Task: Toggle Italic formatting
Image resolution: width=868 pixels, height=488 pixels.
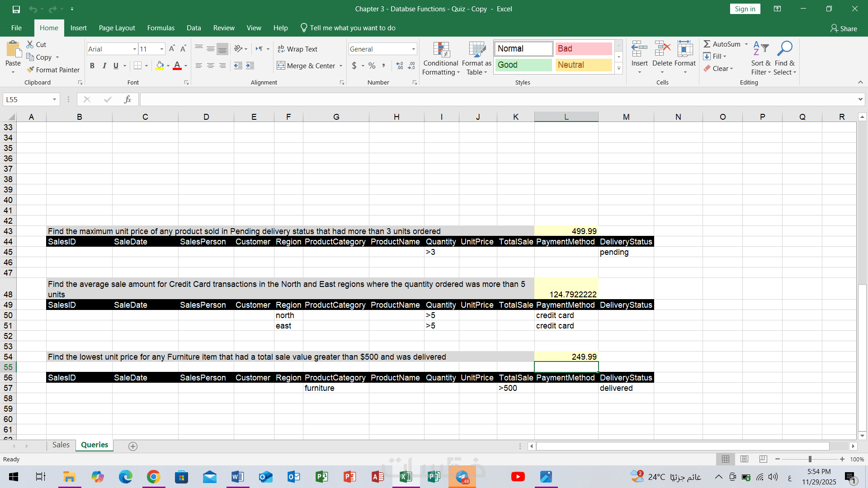Action: 104,66
